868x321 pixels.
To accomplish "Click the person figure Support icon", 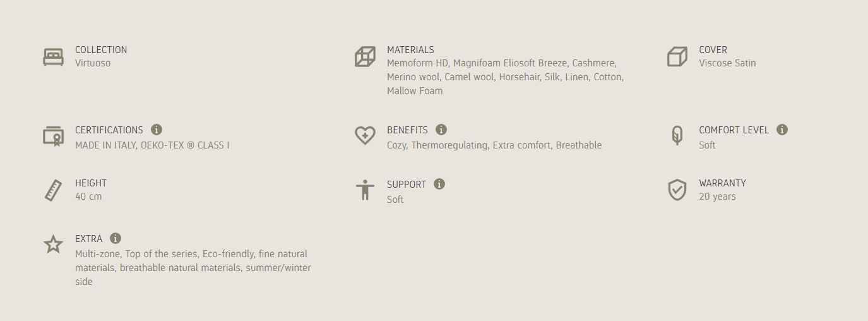I will (365, 190).
